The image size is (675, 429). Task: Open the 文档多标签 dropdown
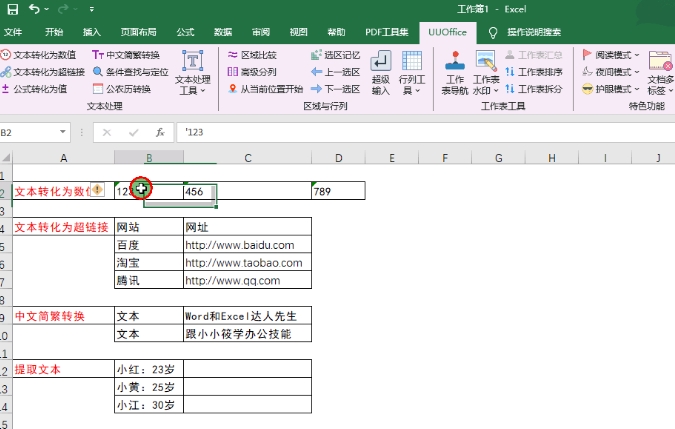(660, 72)
